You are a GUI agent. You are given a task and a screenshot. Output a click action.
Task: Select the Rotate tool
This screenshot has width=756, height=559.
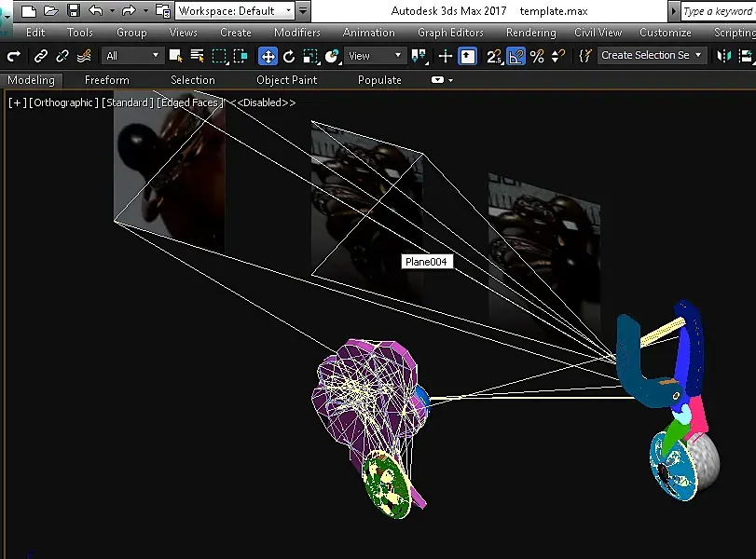pos(289,56)
